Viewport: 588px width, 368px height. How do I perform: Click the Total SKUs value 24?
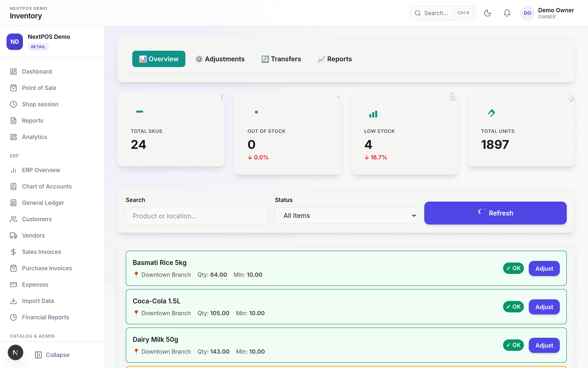pos(138,145)
